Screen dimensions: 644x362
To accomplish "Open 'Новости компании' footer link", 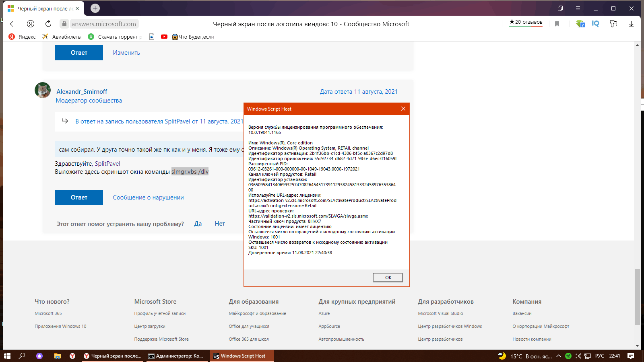I will 532,339.
